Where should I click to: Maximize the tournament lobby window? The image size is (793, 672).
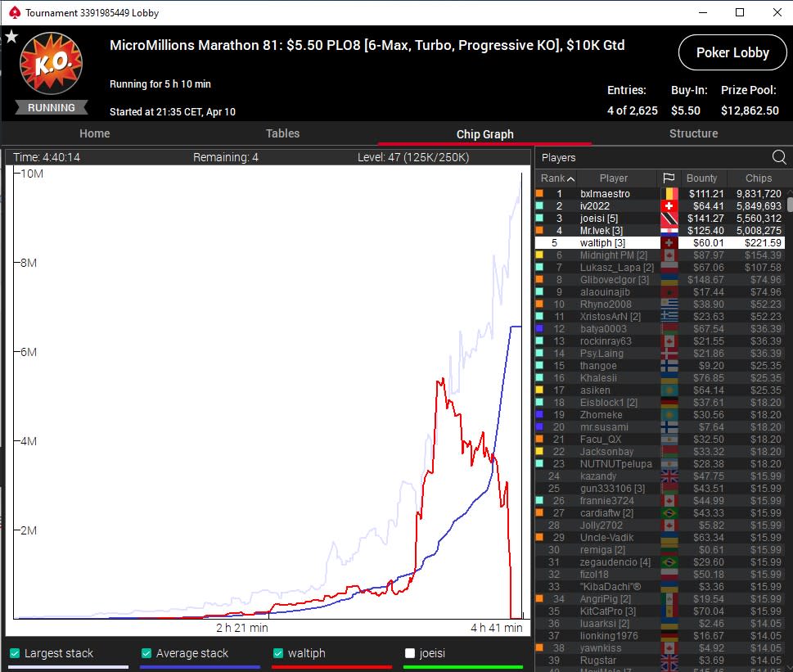(x=739, y=12)
